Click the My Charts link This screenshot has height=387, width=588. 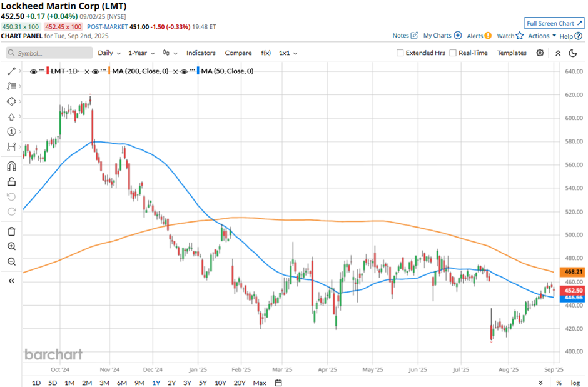[x=437, y=35]
